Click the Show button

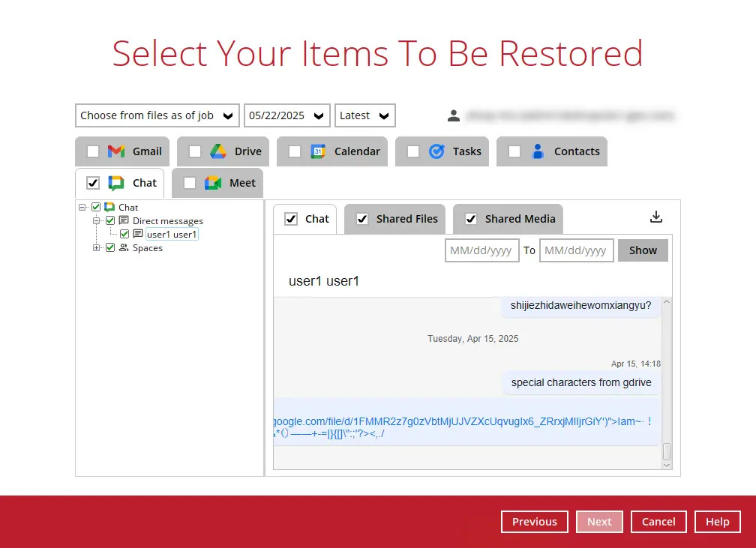coord(643,250)
